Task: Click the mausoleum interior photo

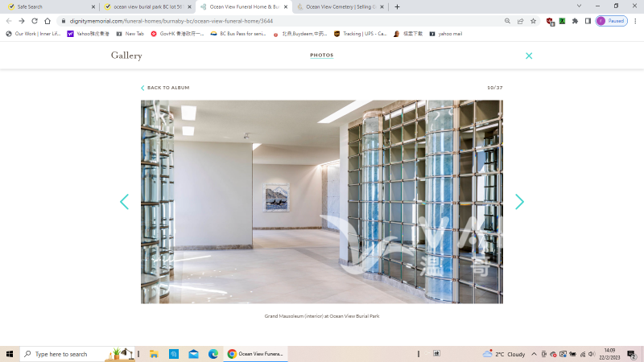Action: pyautogui.click(x=321, y=202)
